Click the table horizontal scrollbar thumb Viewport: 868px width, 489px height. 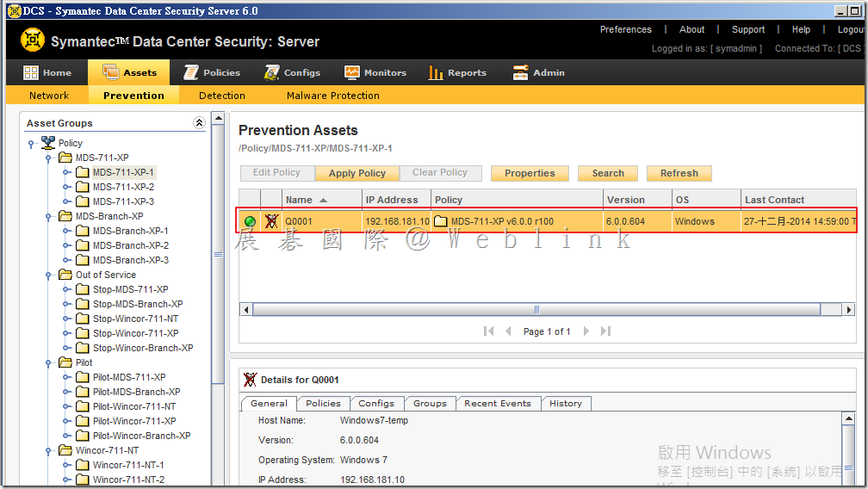[x=536, y=309]
